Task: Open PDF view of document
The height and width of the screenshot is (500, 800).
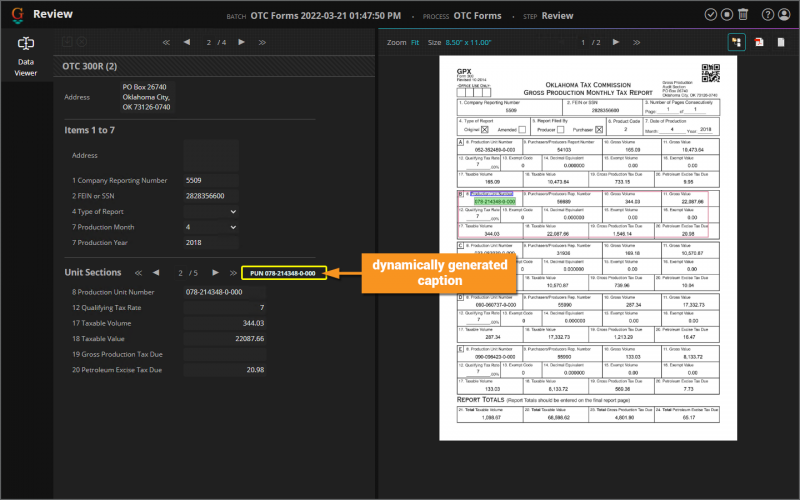Action: click(759, 43)
